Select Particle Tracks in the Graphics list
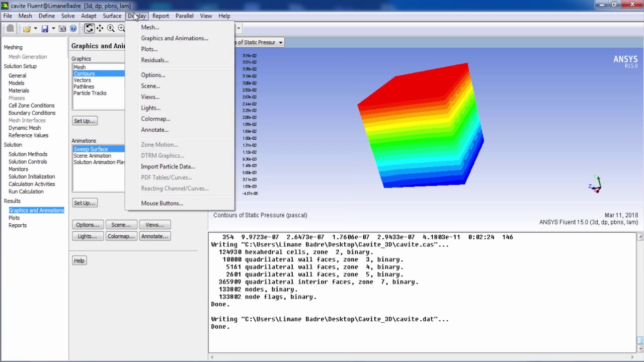 point(90,94)
